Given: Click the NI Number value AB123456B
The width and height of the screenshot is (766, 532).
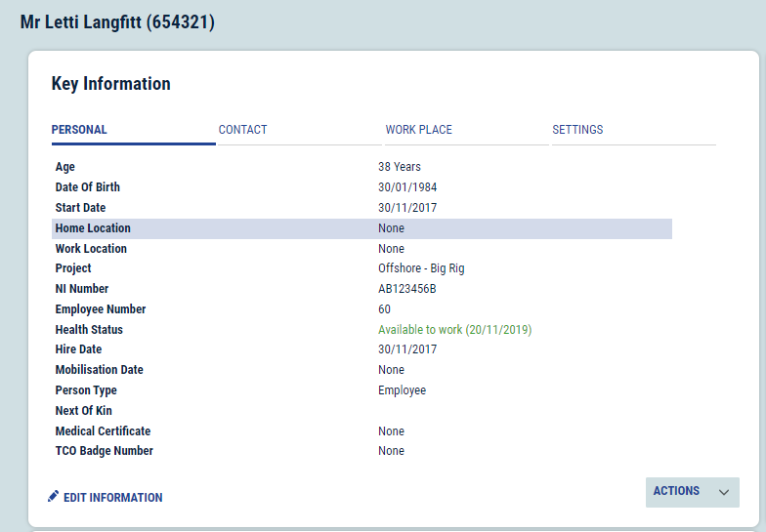Looking at the screenshot, I should [x=406, y=289].
